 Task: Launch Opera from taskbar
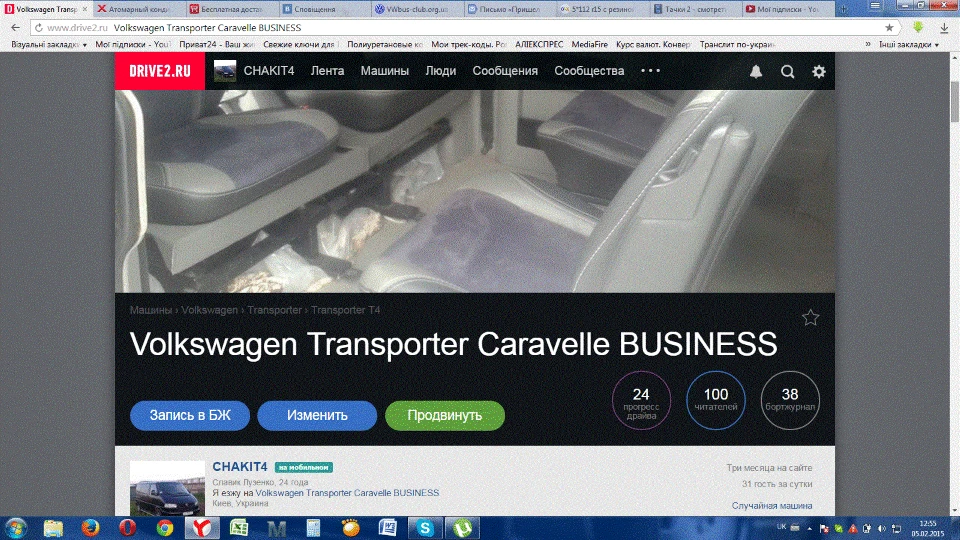(127, 528)
